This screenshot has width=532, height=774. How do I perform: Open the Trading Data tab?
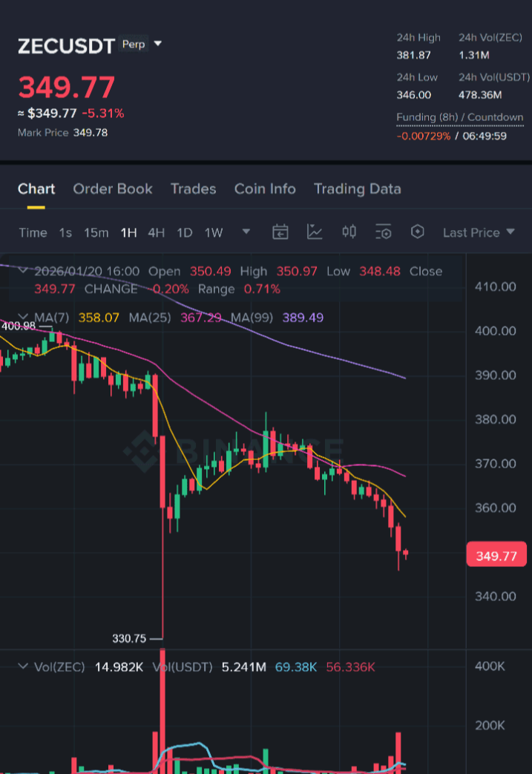(x=357, y=188)
